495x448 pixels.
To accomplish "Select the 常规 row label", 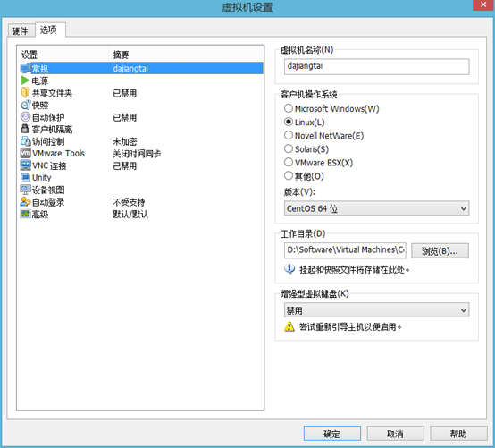I will (x=40, y=69).
